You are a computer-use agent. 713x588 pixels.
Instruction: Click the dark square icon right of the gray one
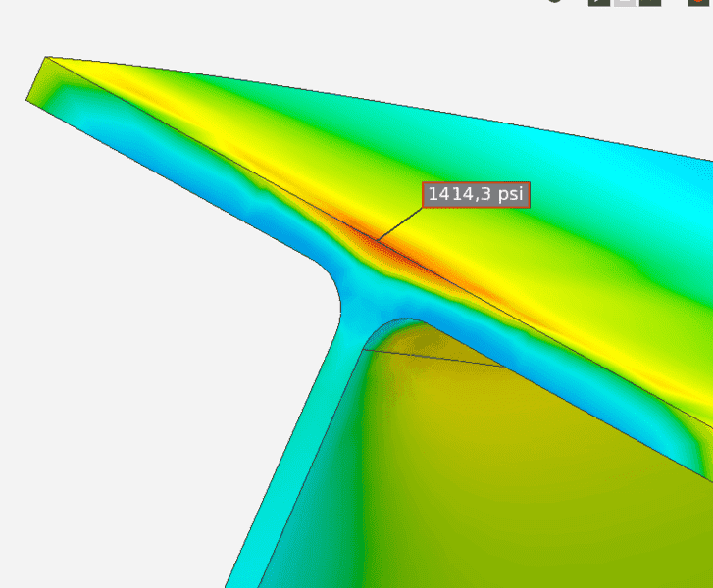649,2
